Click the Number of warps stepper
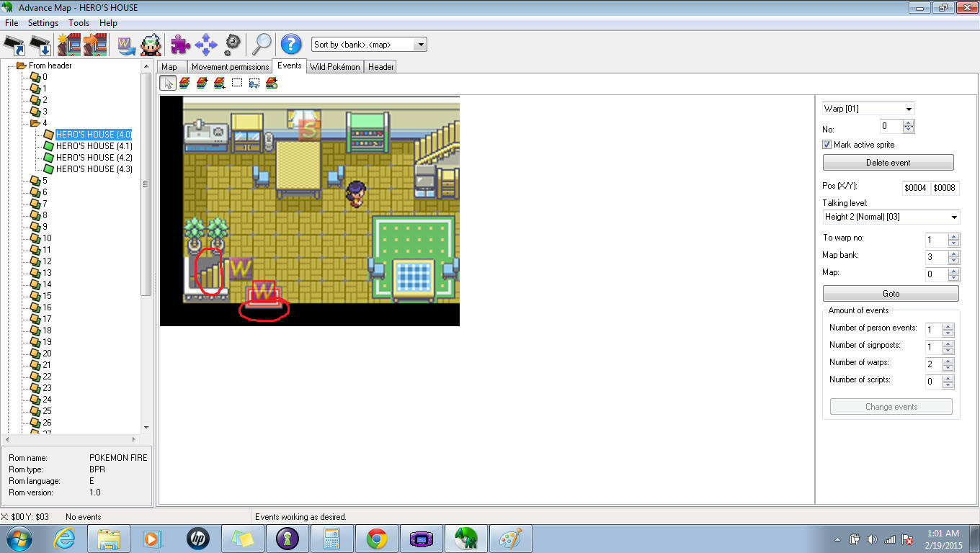This screenshot has width=980, height=553. [948, 364]
